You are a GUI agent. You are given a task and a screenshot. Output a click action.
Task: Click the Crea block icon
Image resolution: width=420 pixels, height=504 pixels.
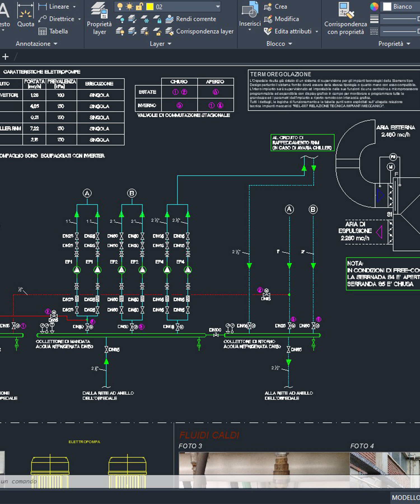point(268,7)
